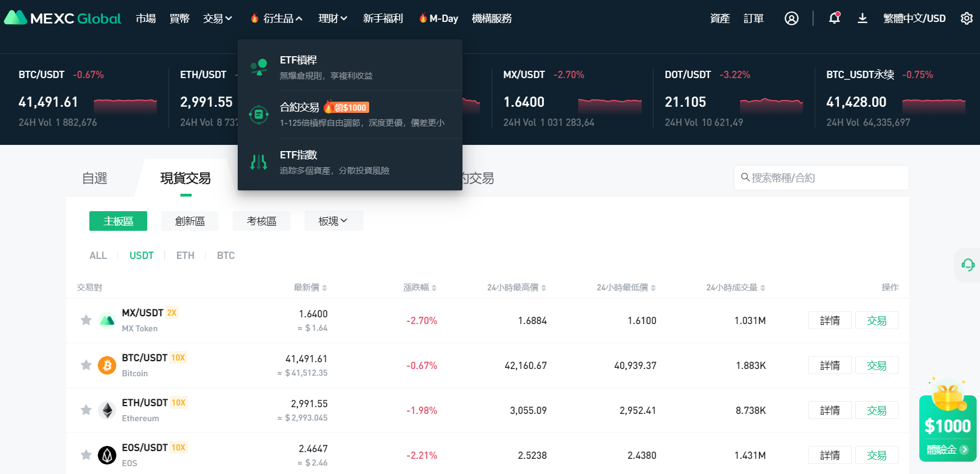This screenshot has width=980, height=474.
Task: Open notifications bell icon
Action: [834, 18]
